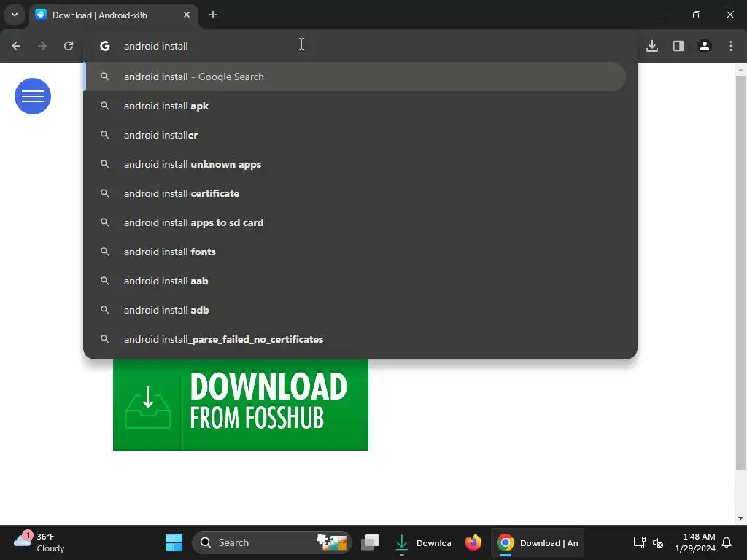This screenshot has height=560, width=747.
Task: Choose 'android install_parse_failed_no_certificates' suggestion
Action: click(355, 339)
